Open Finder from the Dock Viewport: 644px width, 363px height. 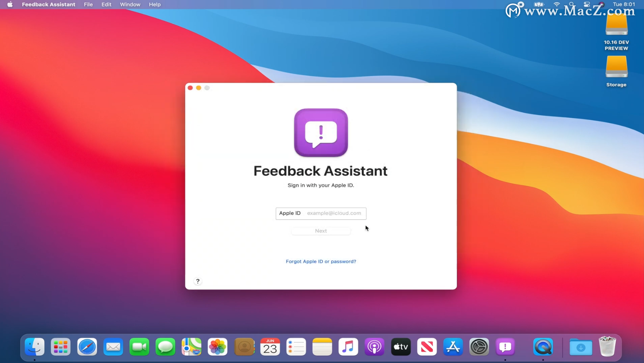[34, 347]
